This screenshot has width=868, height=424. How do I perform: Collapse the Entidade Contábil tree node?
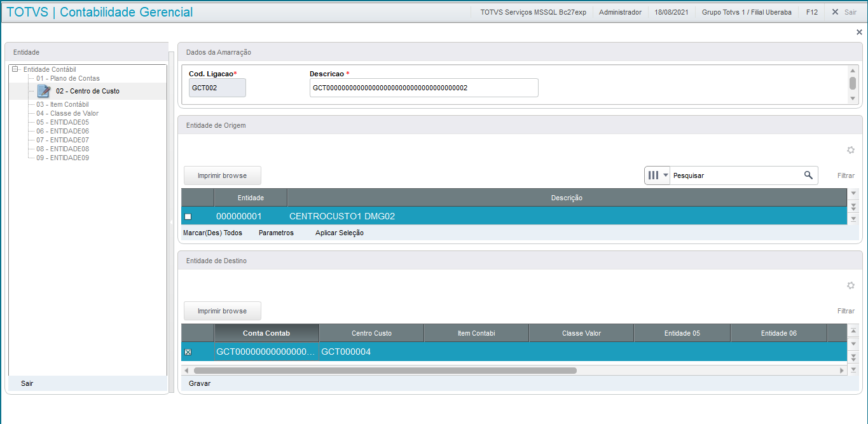(x=15, y=69)
